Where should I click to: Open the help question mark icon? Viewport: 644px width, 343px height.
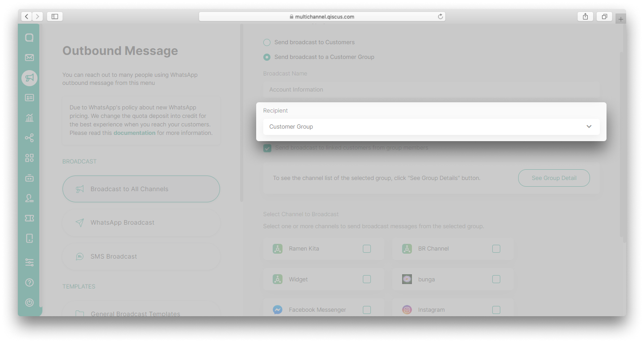point(29,282)
